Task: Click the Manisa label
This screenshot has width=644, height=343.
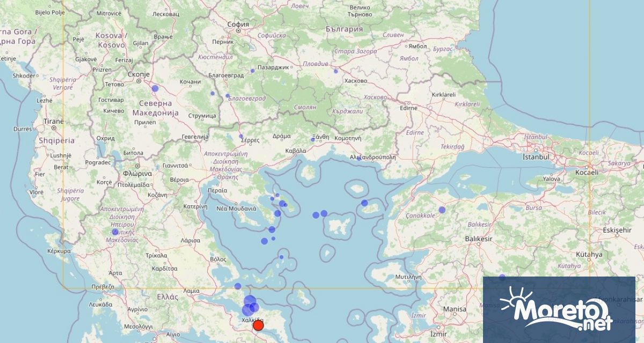Action: coord(455,309)
